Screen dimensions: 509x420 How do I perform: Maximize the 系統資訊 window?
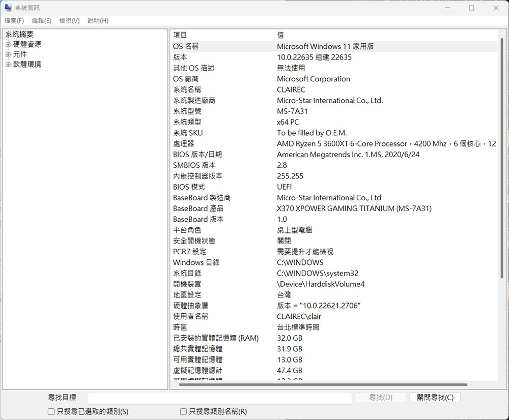click(x=471, y=8)
